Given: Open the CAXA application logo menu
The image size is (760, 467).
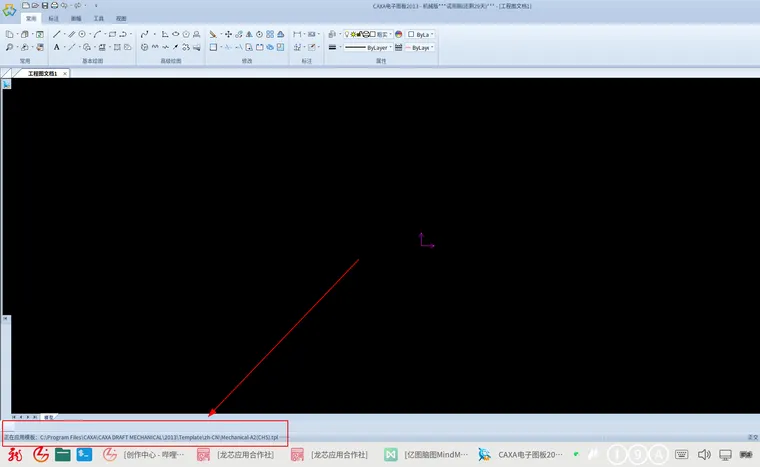Looking at the screenshot, I should tap(9, 10).
